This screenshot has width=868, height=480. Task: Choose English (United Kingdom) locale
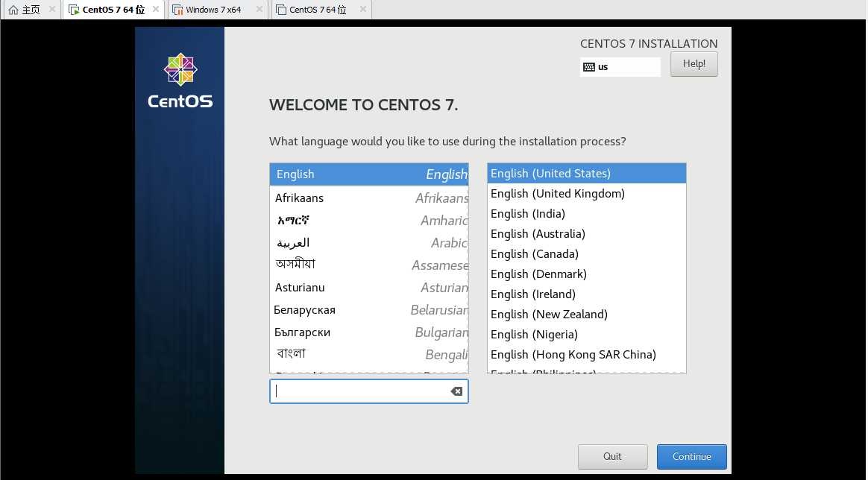[587, 194]
